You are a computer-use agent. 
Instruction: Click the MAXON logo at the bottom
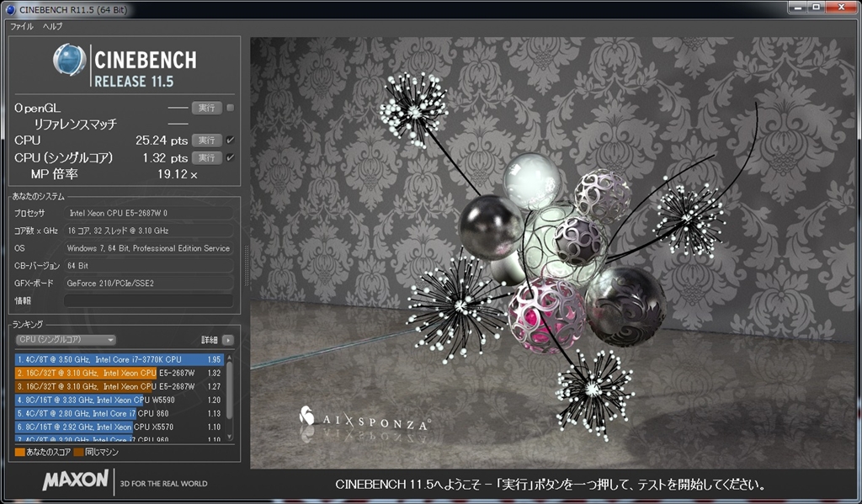(x=75, y=480)
